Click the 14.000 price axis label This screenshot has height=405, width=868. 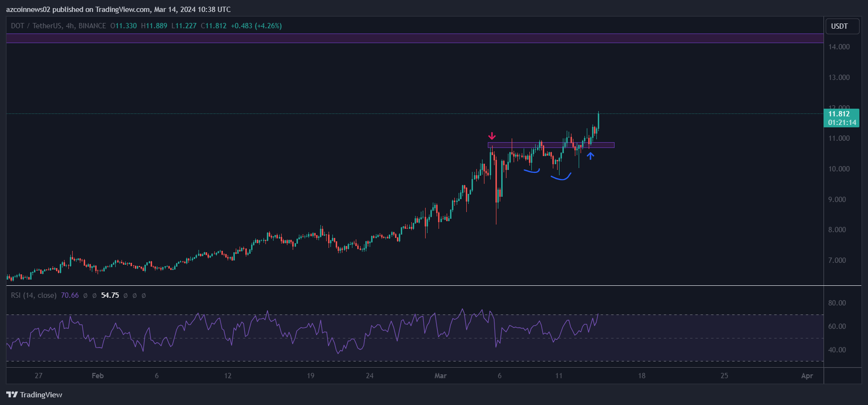point(839,47)
